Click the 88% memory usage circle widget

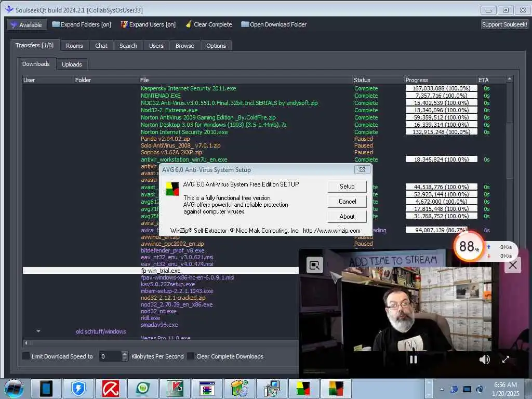469,246
